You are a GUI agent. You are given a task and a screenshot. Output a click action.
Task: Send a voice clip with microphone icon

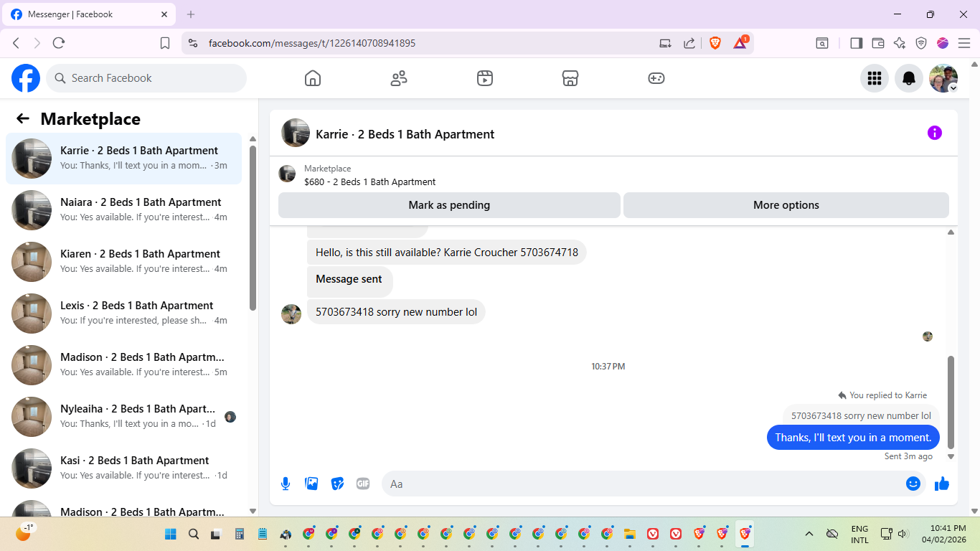286,484
